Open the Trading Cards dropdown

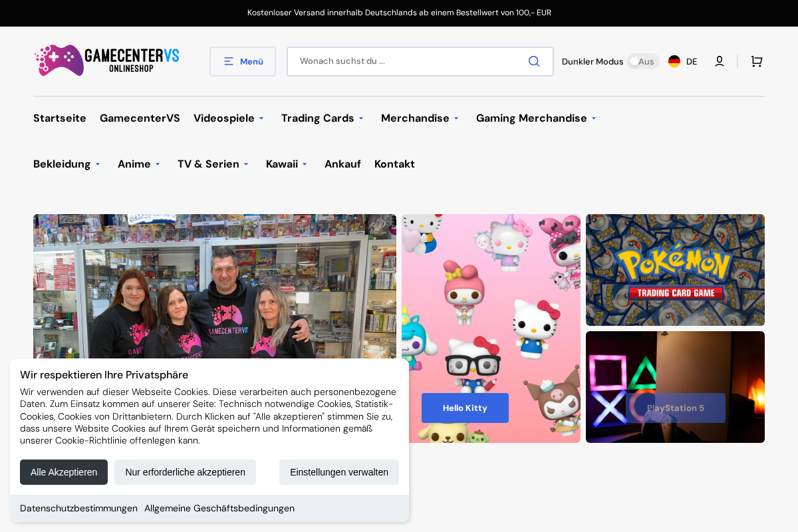click(x=323, y=118)
